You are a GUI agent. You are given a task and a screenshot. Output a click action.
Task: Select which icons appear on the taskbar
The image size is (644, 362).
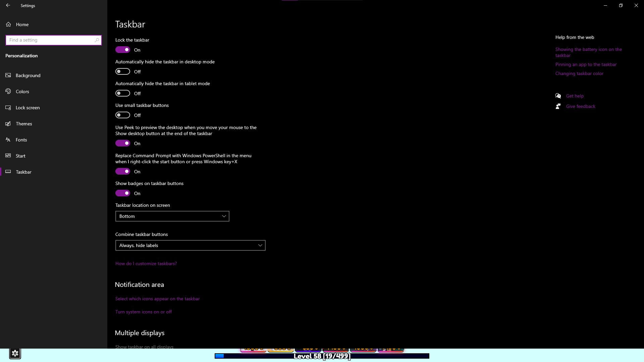[x=157, y=299]
